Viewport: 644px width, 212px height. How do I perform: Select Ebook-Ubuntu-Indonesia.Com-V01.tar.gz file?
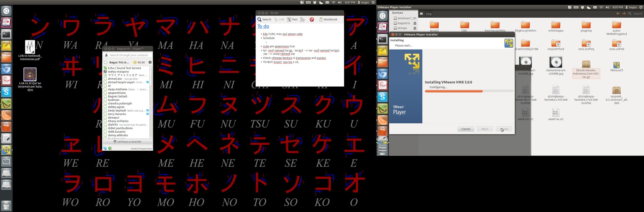click(586, 69)
